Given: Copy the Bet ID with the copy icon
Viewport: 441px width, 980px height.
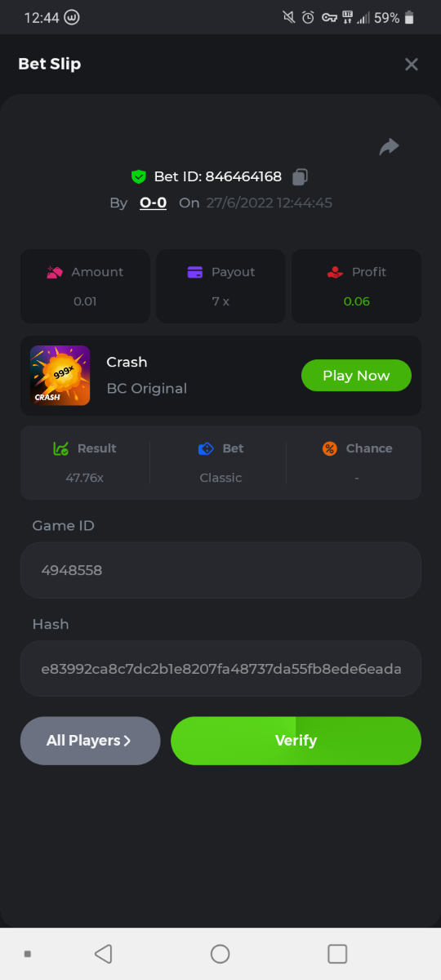Looking at the screenshot, I should point(300,176).
